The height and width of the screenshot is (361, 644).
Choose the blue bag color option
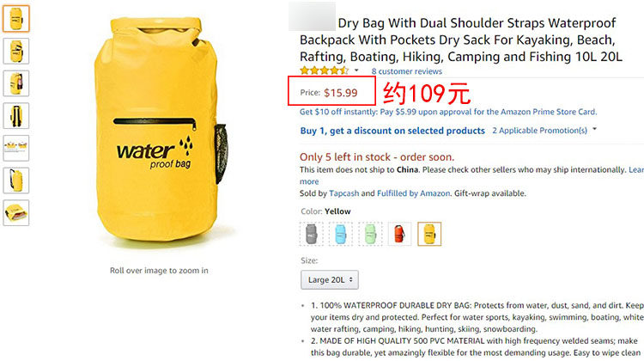tap(341, 234)
